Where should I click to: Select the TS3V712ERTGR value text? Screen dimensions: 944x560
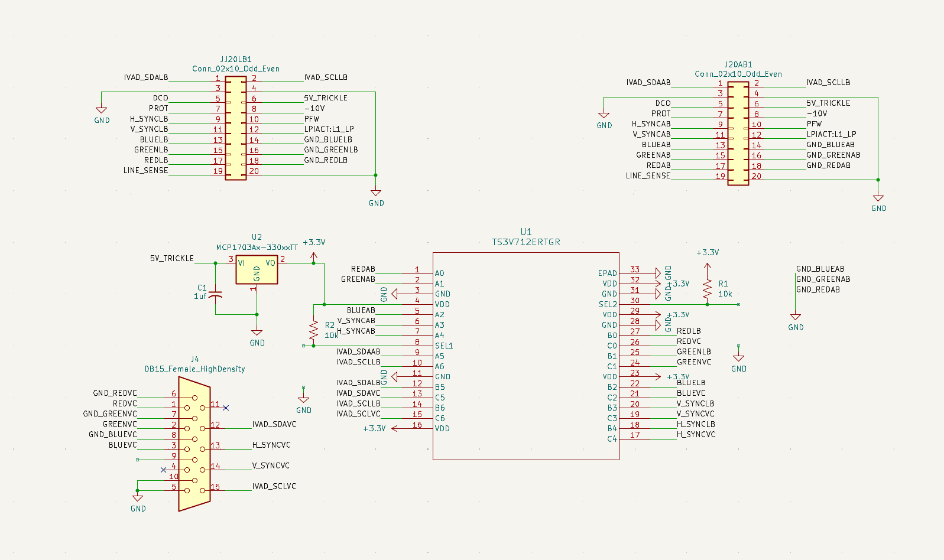coord(525,242)
